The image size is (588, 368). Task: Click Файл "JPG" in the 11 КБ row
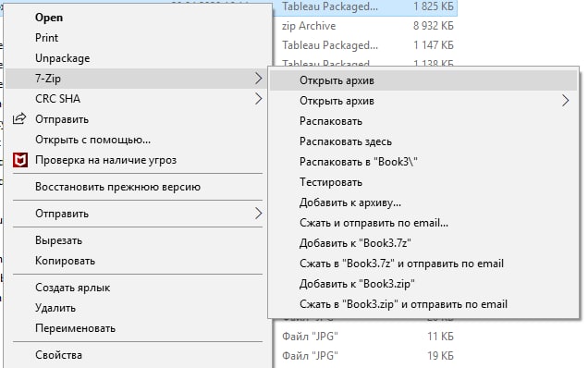[x=310, y=337]
